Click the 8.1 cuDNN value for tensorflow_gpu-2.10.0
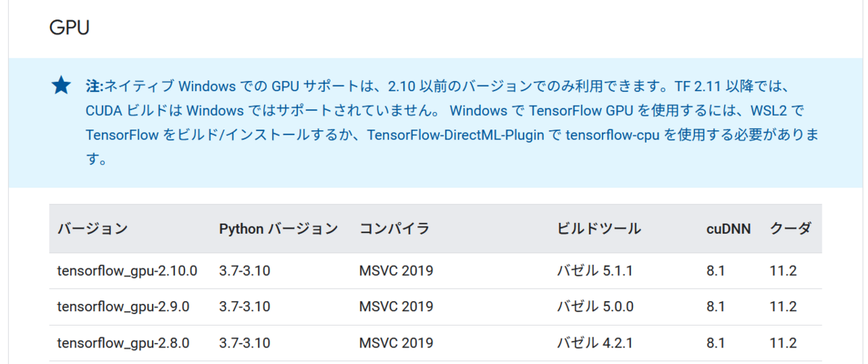Viewport: 868px width, 364px height. click(715, 271)
